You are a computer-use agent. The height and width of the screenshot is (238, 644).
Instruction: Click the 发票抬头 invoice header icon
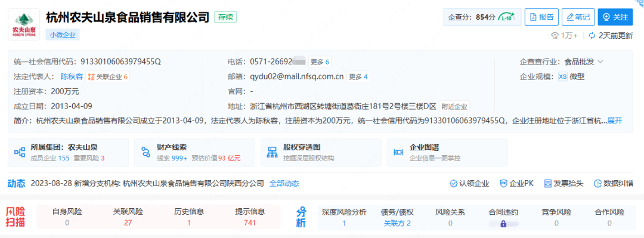[x=547, y=183]
